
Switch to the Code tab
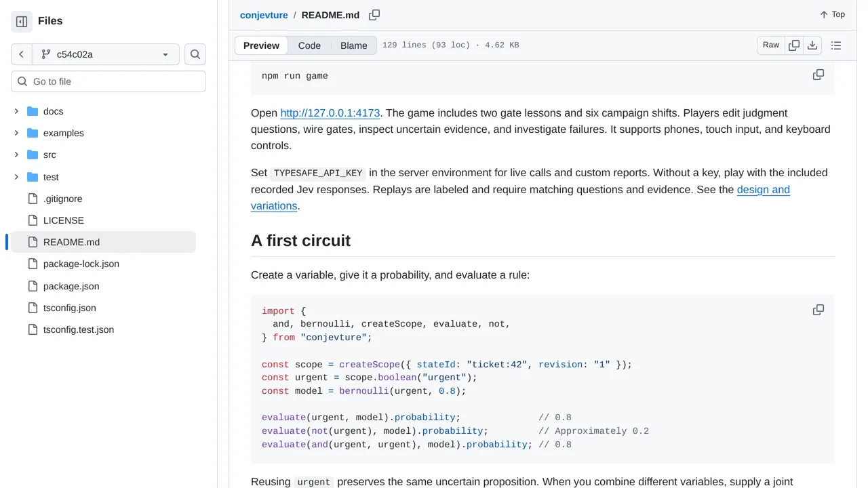pyautogui.click(x=309, y=45)
